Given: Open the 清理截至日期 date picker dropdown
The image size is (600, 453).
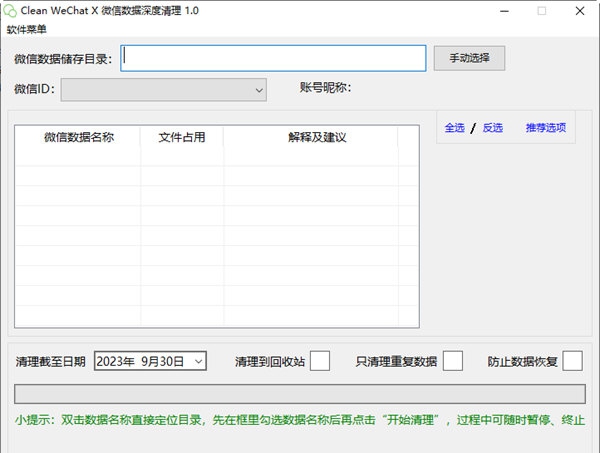Looking at the screenshot, I should tap(198, 361).
